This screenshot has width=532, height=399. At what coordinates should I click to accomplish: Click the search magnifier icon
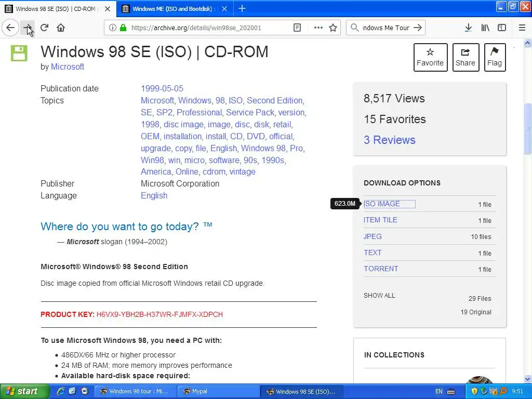tap(354, 28)
